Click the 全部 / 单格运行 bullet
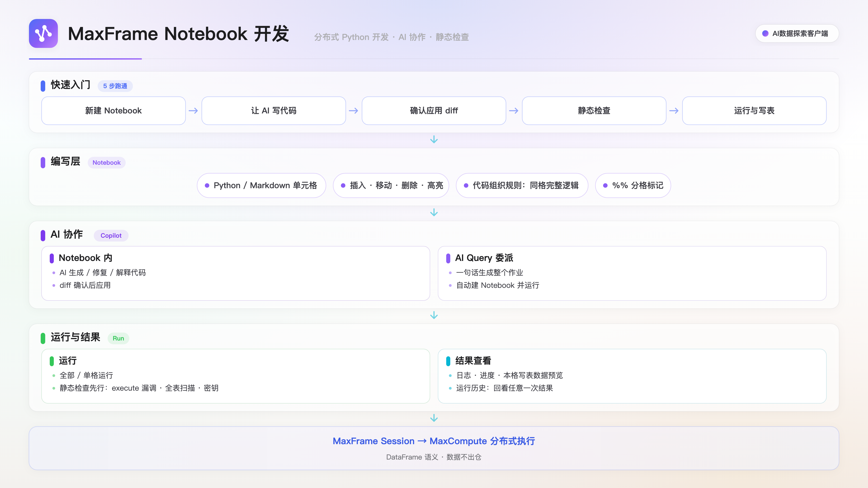The image size is (868, 488). point(86,375)
